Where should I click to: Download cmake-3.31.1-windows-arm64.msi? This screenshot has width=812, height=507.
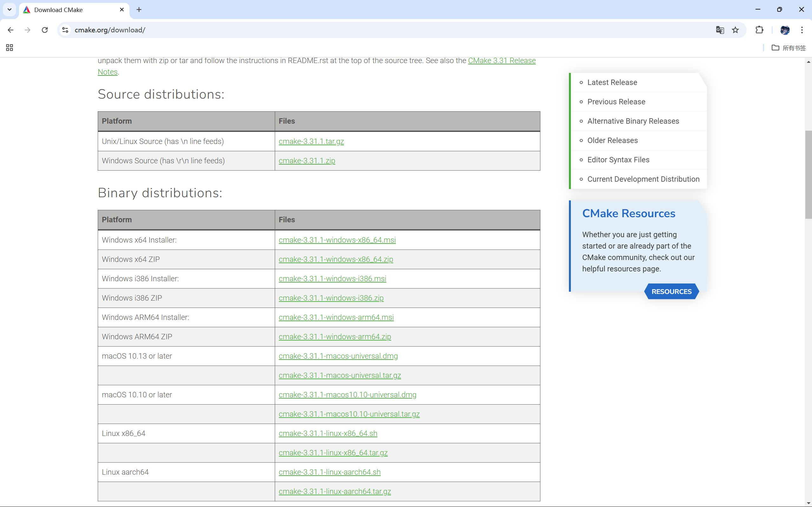click(336, 317)
